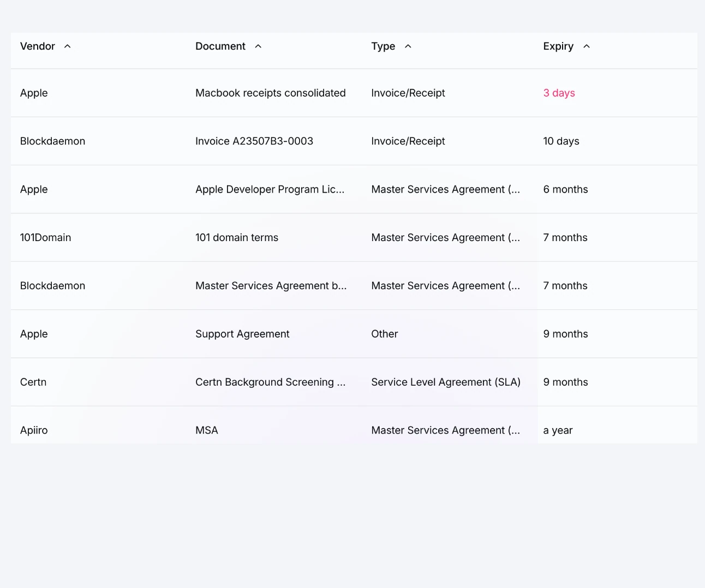The width and height of the screenshot is (705, 588).
Task: Sort by the Document column chevron
Action: pos(258,46)
